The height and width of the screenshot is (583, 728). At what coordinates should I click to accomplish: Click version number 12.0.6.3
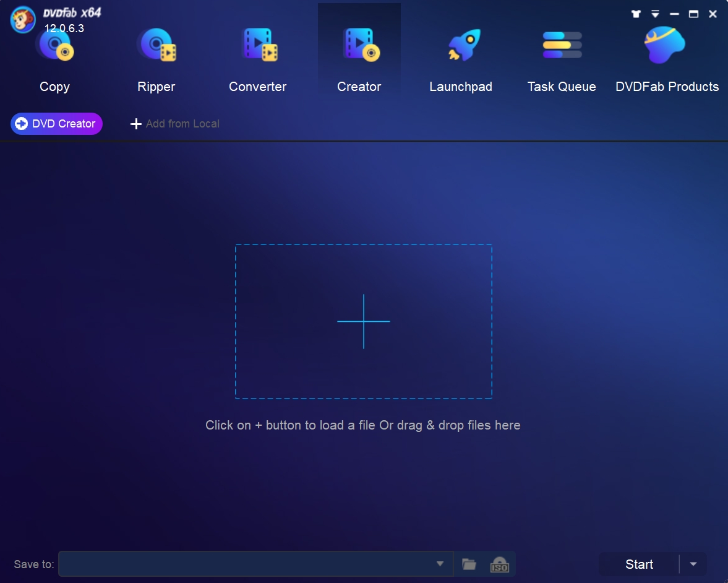[64, 28]
